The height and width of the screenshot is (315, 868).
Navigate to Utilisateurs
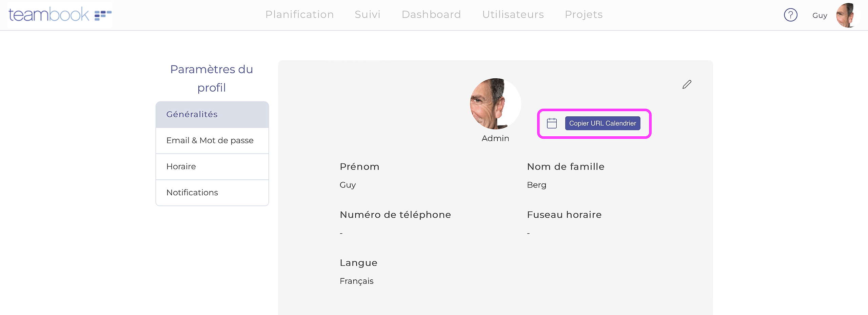(513, 15)
